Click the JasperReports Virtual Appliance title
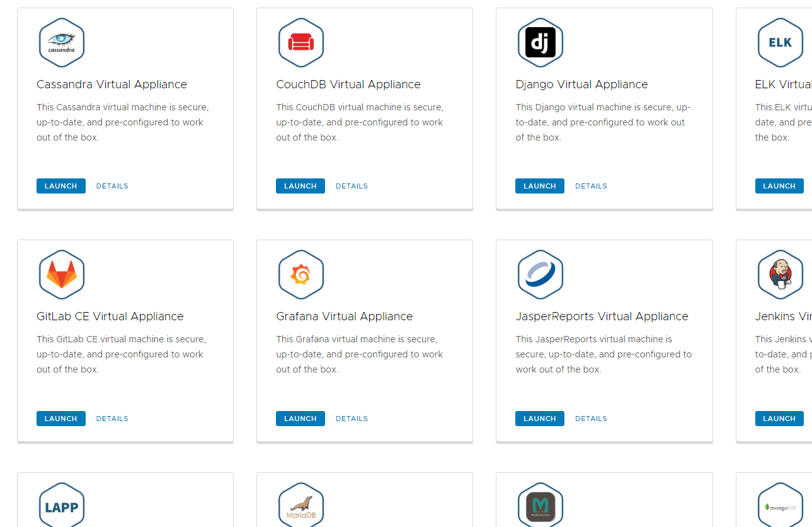812x527 pixels. (x=602, y=316)
